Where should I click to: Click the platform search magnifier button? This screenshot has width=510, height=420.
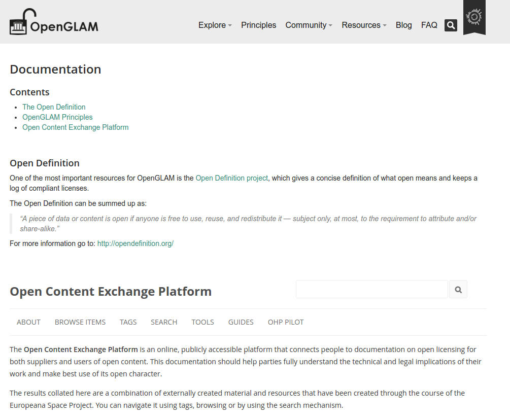[458, 289]
